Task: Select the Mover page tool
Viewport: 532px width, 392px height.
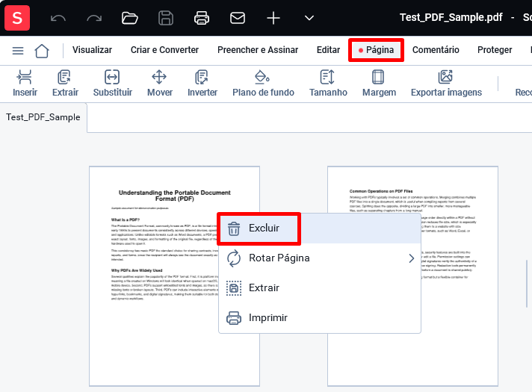Action: point(159,84)
